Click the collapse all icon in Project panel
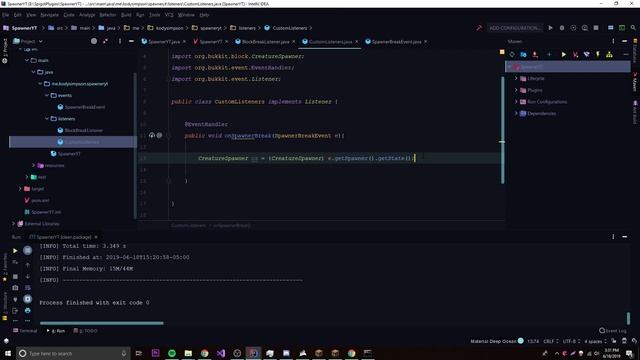The image size is (640, 360). tap(105, 41)
